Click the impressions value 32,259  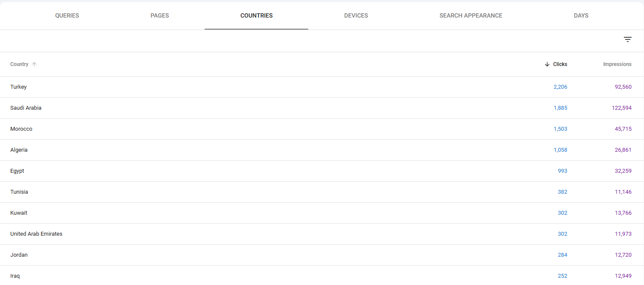[x=623, y=171]
